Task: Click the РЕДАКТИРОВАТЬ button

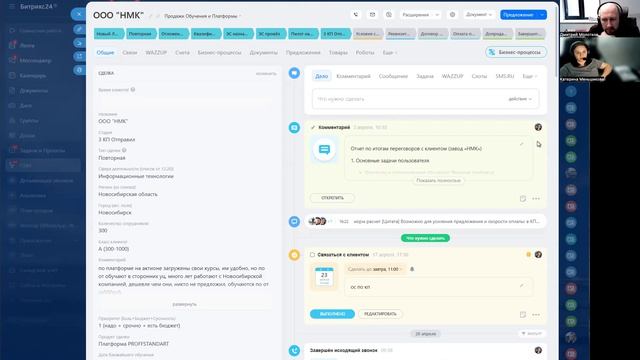Action: tap(380, 314)
